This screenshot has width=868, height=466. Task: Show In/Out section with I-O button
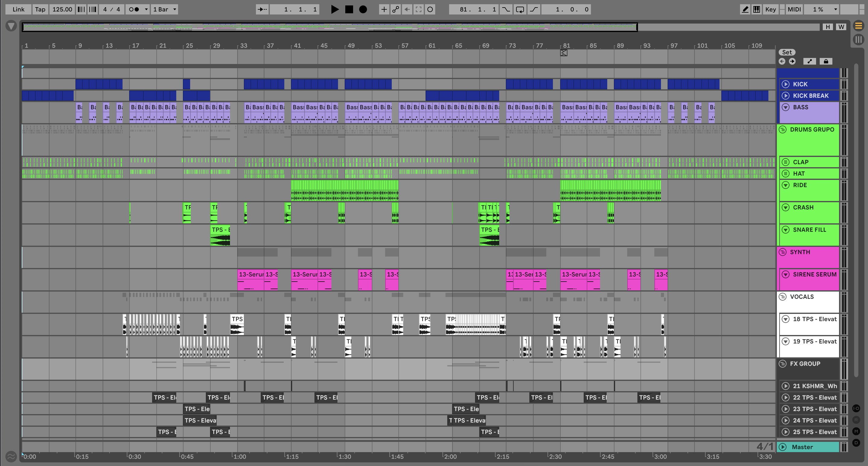[856, 408]
